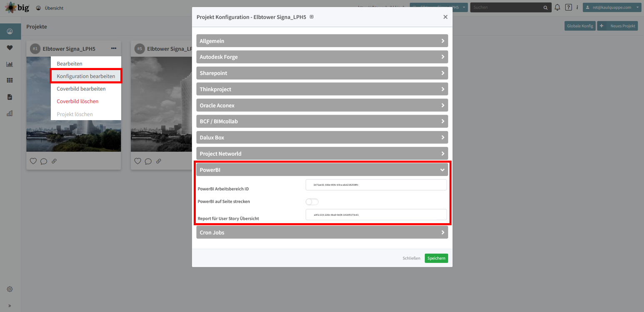644x312 pixels.
Task: Click the Schließen button
Action: point(411,258)
